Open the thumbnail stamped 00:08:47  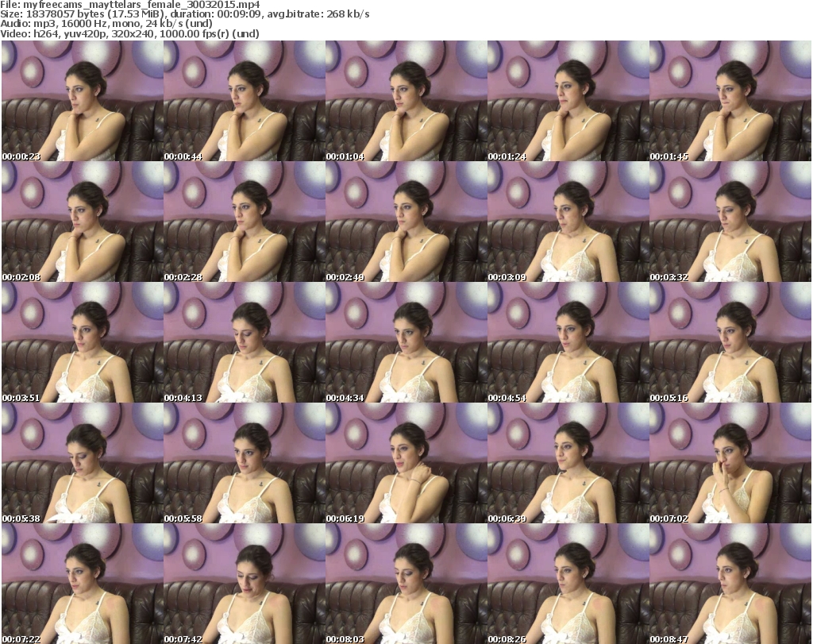tap(730, 584)
